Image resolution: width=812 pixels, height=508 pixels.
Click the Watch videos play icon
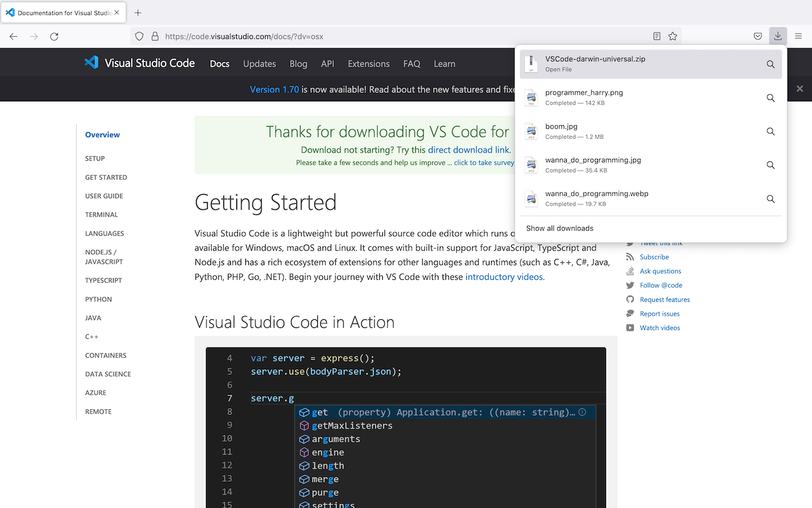(x=630, y=328)
